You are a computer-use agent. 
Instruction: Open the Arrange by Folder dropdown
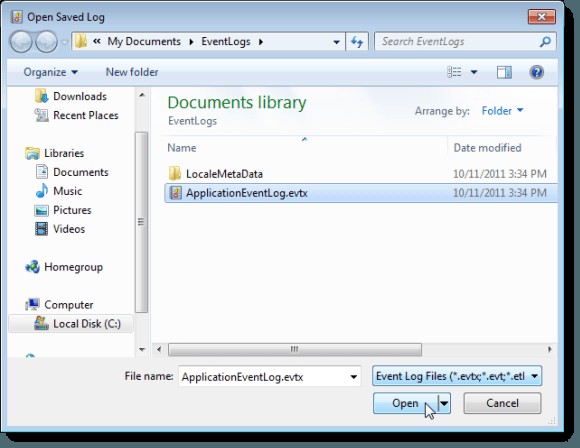point(502,111)
